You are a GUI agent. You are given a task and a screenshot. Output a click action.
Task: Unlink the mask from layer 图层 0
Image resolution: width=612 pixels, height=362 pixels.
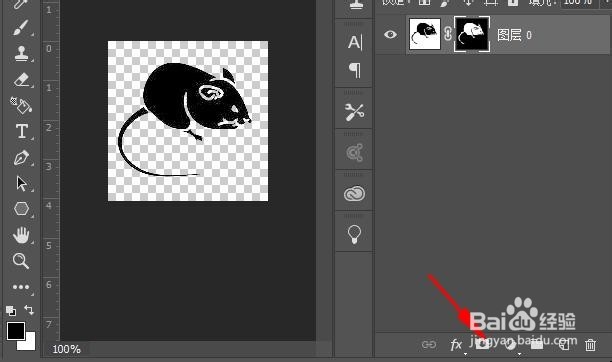(448, 34)
